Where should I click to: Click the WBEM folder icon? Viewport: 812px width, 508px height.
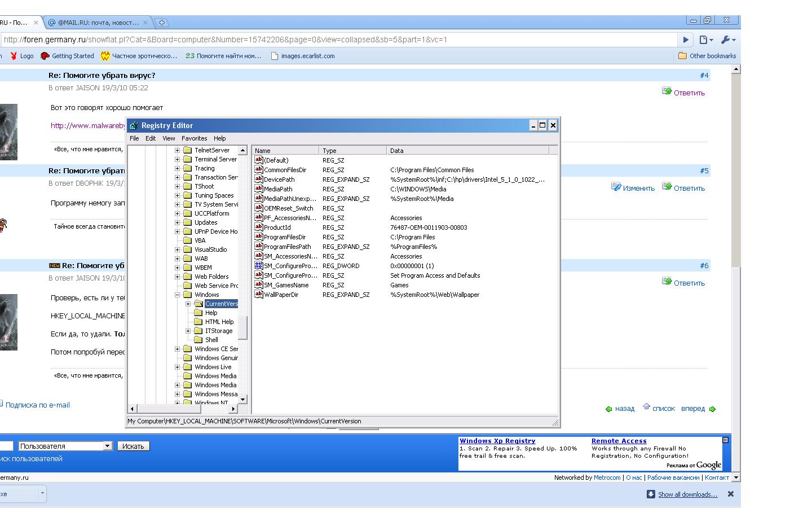pyautogui.click(x=188, y=268)
